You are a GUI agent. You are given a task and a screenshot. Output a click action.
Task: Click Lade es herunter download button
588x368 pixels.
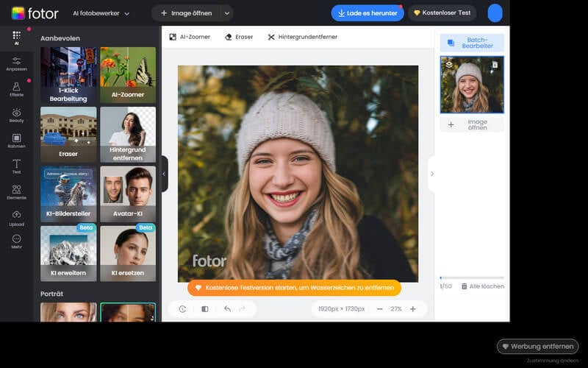coord(367,13)
